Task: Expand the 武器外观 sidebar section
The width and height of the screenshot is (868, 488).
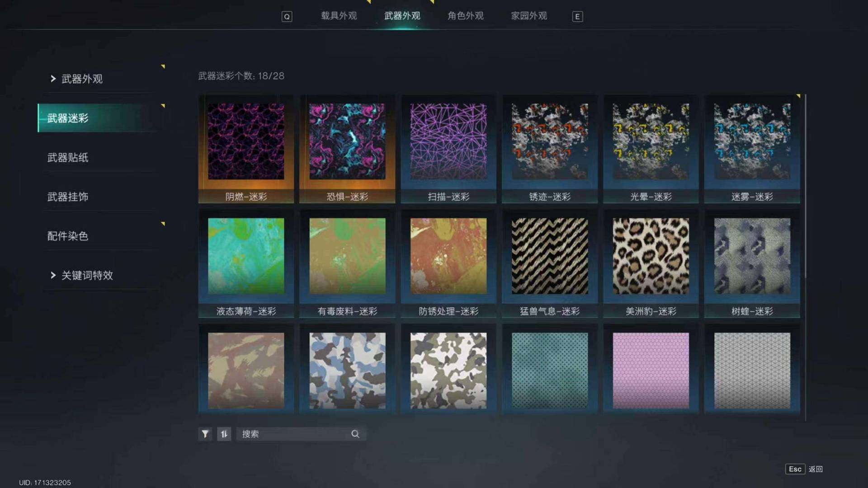Action: [x=81, y=79]
